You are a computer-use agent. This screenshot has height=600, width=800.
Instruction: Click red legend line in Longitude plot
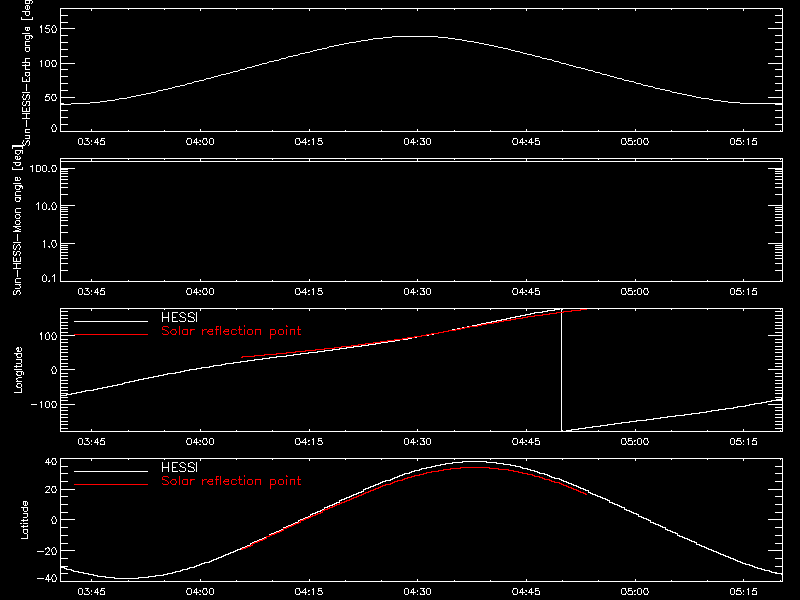(111, 335)
